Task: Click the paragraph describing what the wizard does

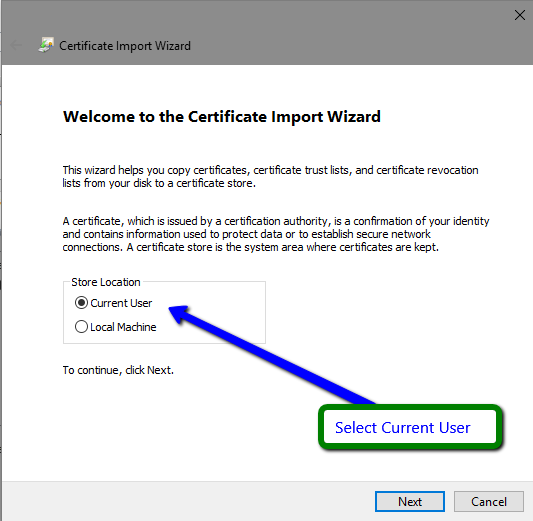Action: pos(270,176)
